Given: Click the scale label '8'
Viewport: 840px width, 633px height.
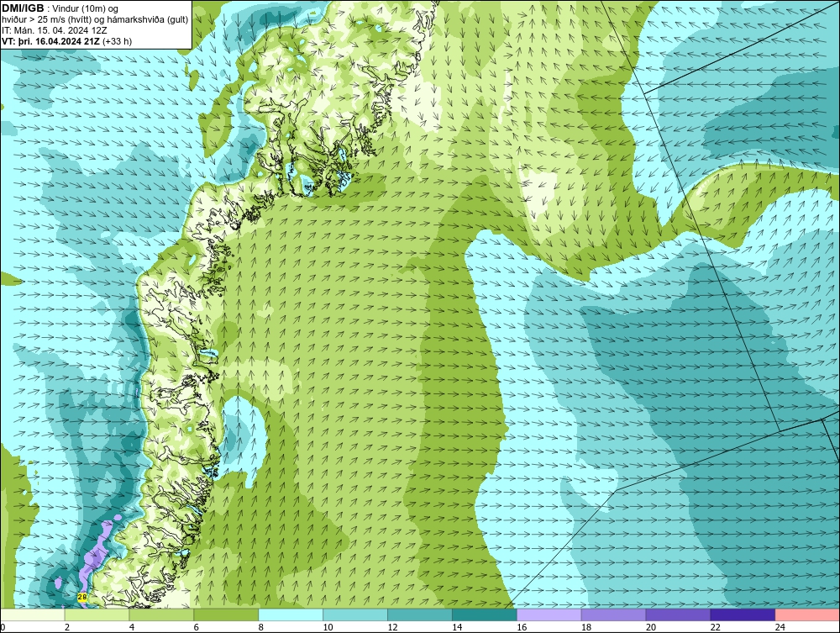Looking at the screenshot, I should coord(261,627).
